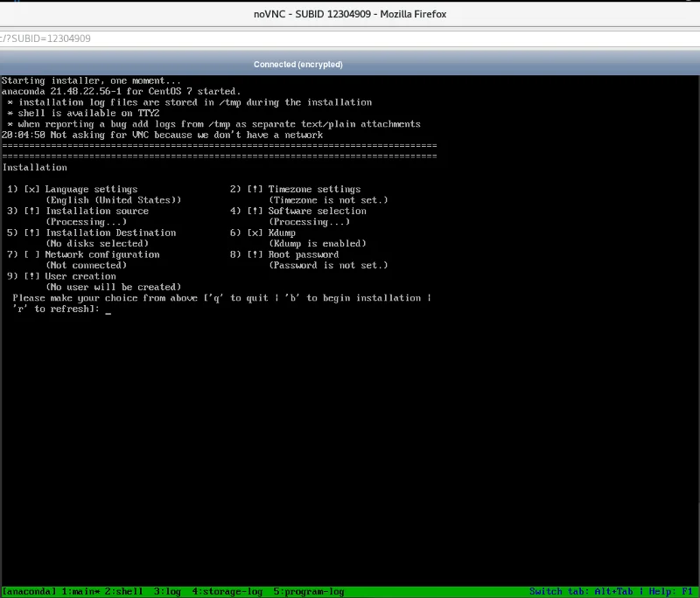This screenshot has width=700, height=598.
Task: Click the Language settings [x] checkbox marker
Action: (31, 190)
